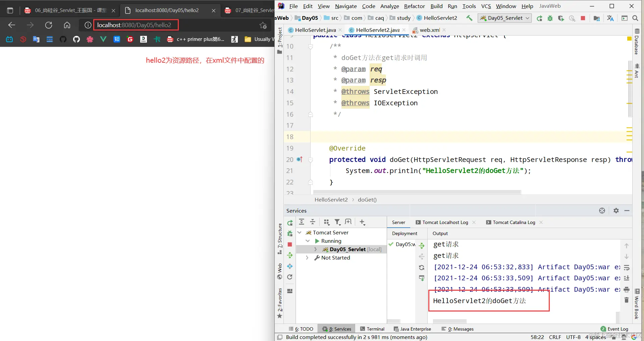Image resolution: width=644 pixels, height=341 pixels.
Task: Click the browser address bar URL
Action: point(134,25)
